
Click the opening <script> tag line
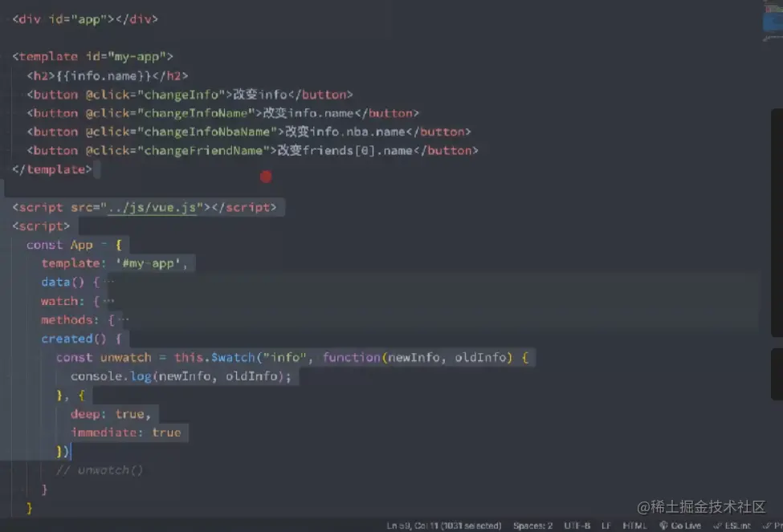point(41,226)
